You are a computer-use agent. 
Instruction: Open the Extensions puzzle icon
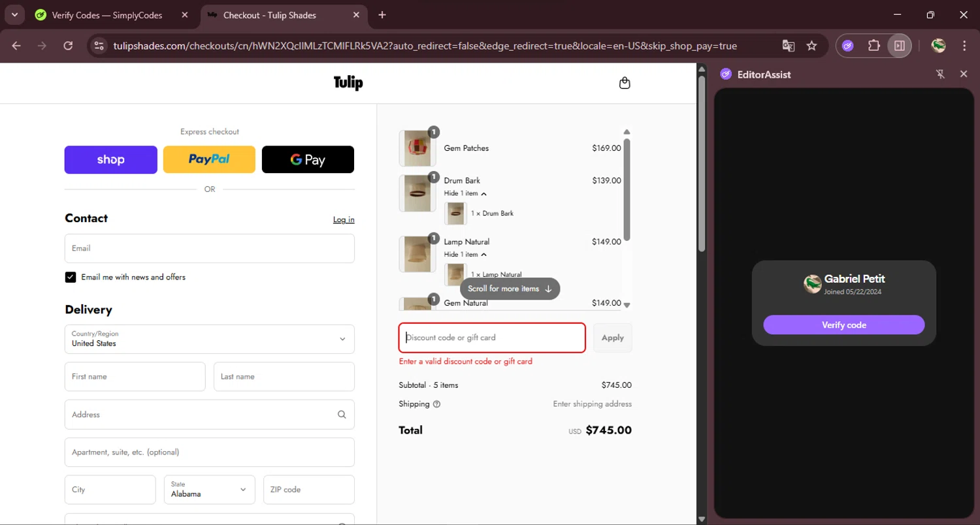[874, 46]
